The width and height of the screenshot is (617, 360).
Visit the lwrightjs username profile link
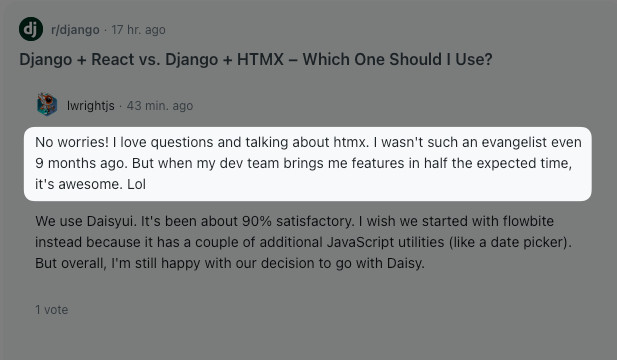click(x=91, y=106)
